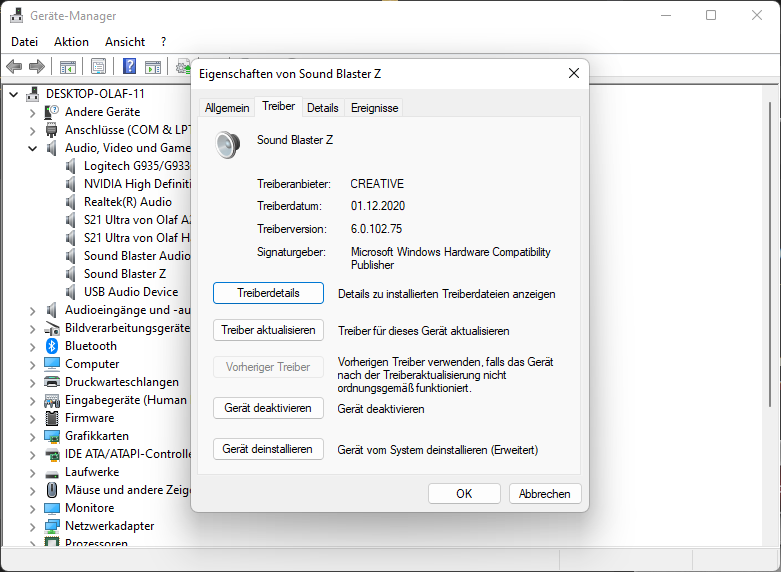781x572 pixels.
Task: Click the IDE ATA/ATAPI-Controller icon
Action: tap(52, 454)
